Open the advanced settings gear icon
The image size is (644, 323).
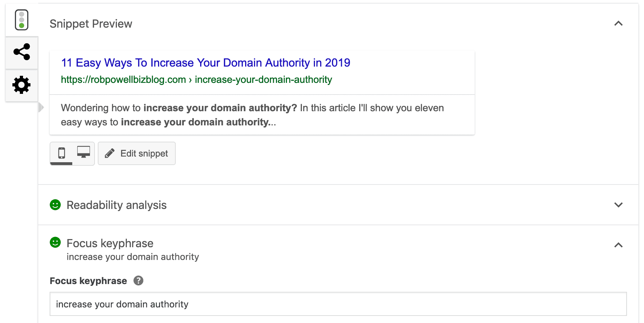(x=21, y=85)
